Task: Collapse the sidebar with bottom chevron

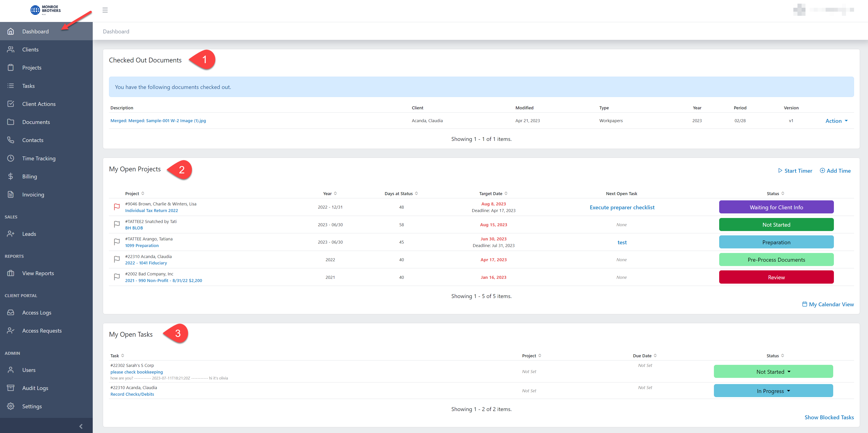Action: 81,426
